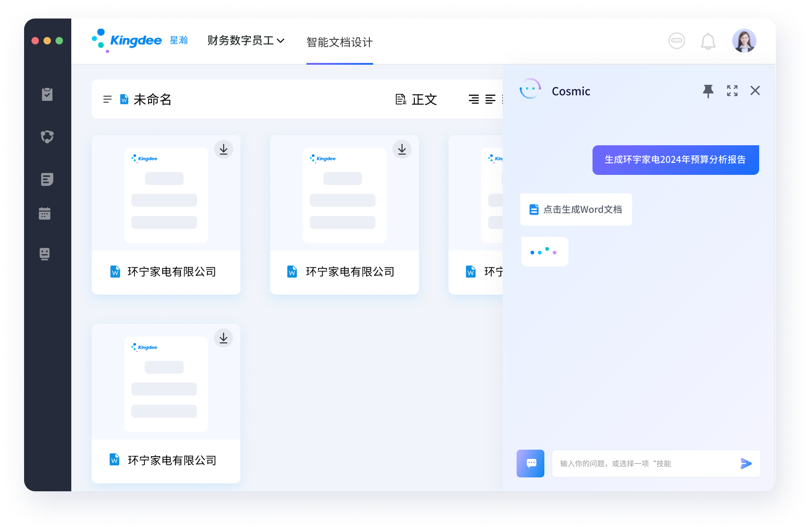The image size is (811, 532).
Task: Click the send arrow in Cosmic chat
Action: (746, 464)
